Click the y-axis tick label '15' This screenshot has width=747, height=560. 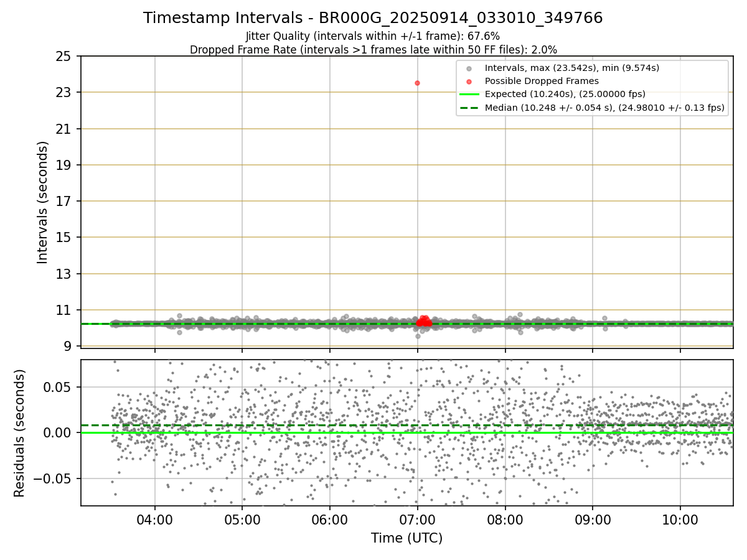pos(64,238)
